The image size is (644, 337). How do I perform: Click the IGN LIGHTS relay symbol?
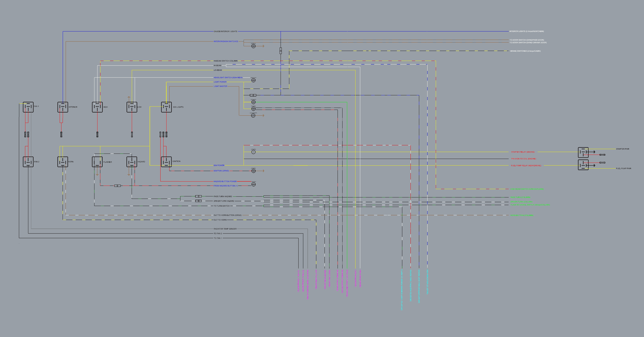tap(166, 107)
